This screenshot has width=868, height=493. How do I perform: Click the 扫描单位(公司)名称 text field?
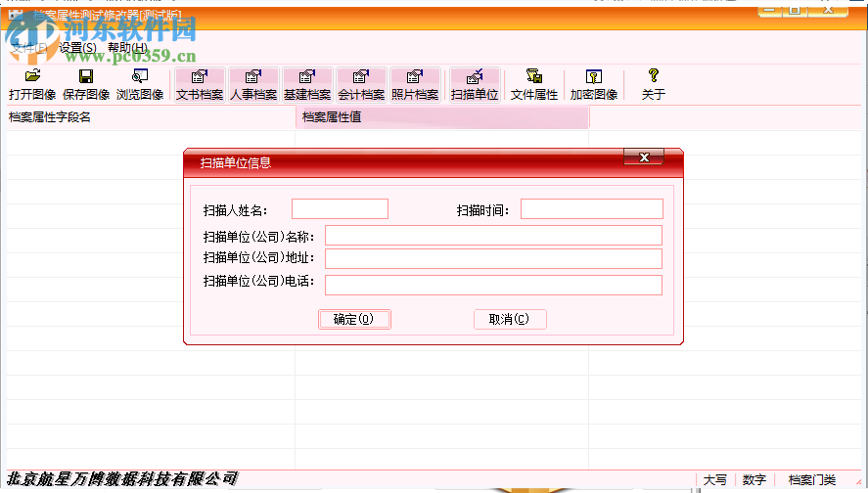point(493,235)
